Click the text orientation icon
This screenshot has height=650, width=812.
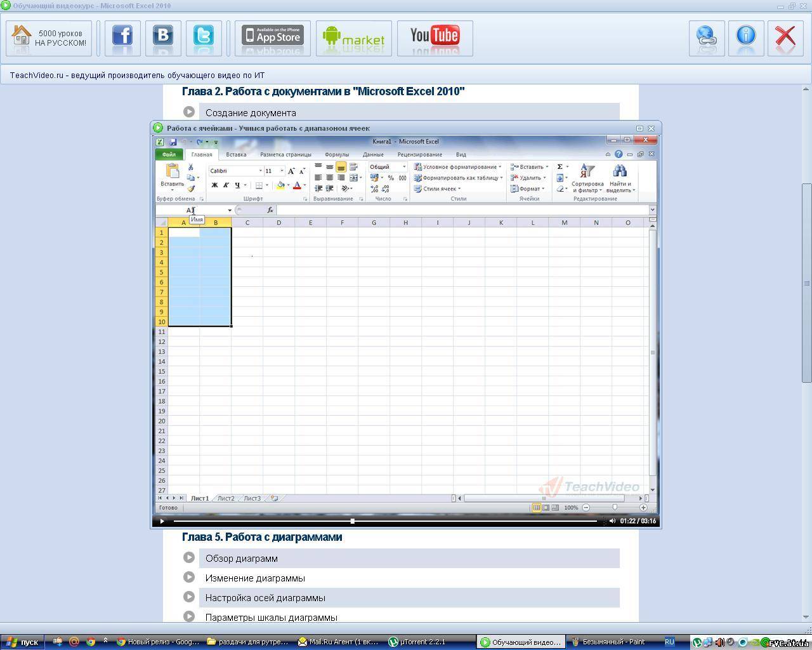346,189
